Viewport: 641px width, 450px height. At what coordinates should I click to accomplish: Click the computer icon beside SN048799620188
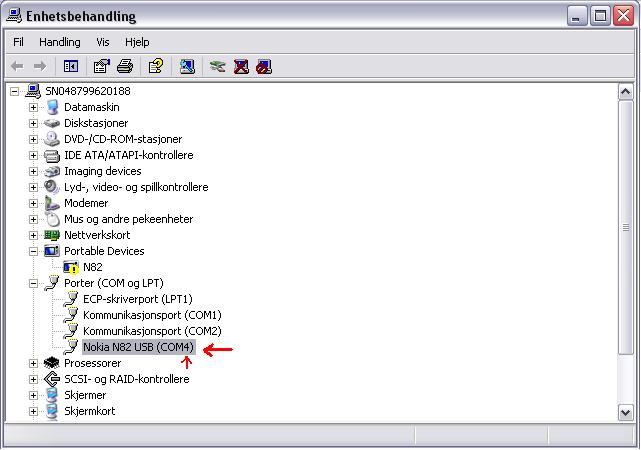pos(33,91)
